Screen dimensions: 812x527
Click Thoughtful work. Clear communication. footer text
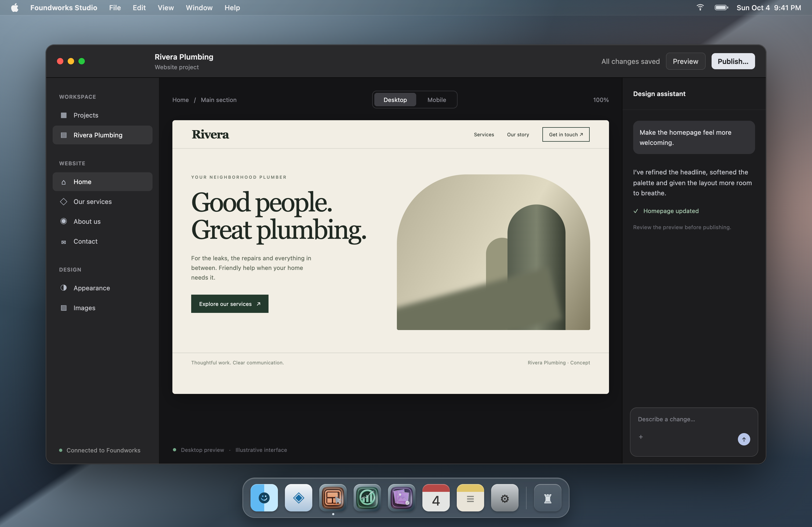[237, 363]
